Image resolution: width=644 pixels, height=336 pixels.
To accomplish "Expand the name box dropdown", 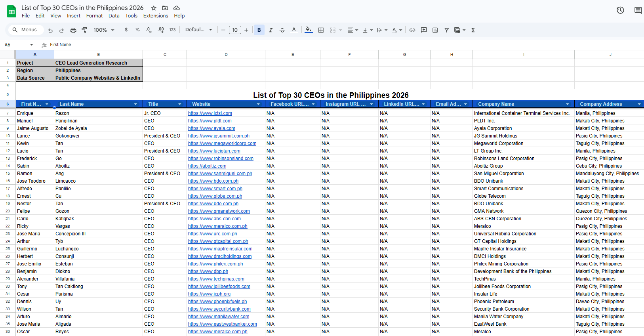I will [32, 45].
